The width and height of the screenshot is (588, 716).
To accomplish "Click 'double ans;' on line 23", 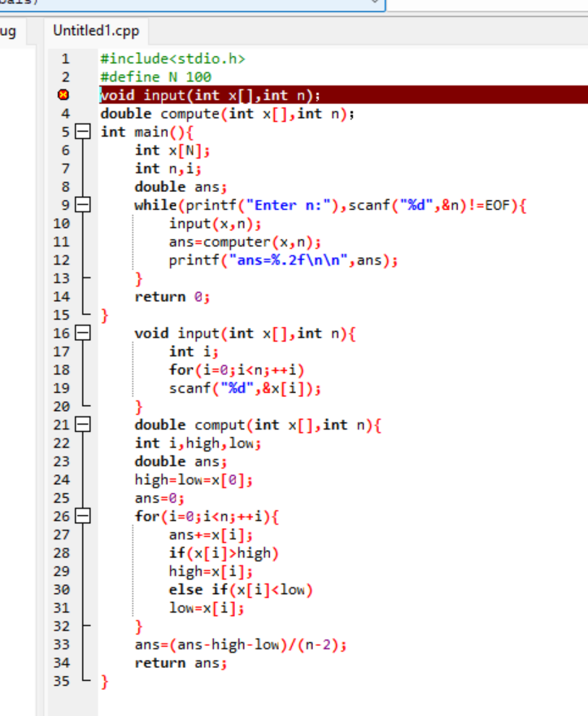I will pyautogui.click(x=181, y=461).
